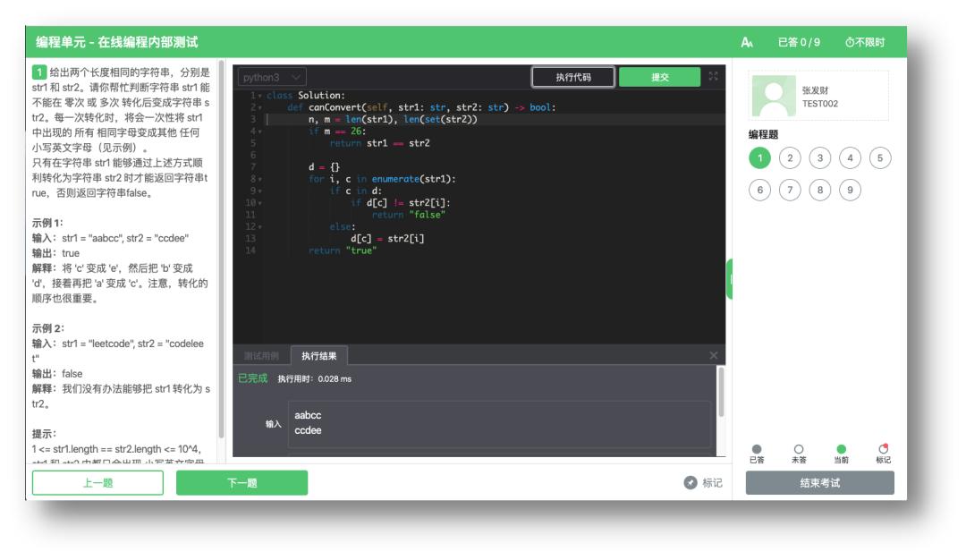Select question 1 circle
This screenshot has width=966, height=560.
coord(759,158)
